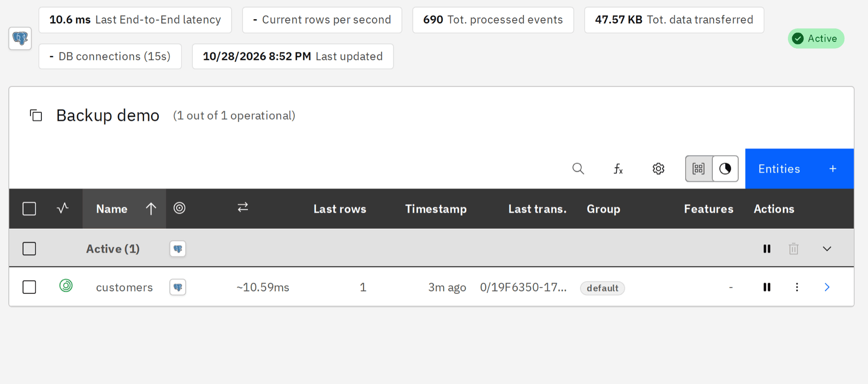Click the Postgres icon in the Active group row
This screenshot has width=868, height=384.
click(x=178, y=249)
